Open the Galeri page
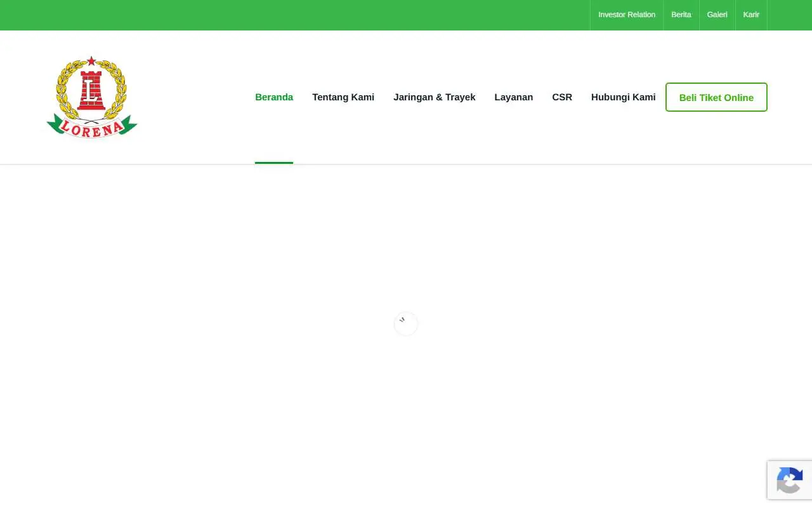The width and height of the screenshot is (812, 508). coord(717,15)
